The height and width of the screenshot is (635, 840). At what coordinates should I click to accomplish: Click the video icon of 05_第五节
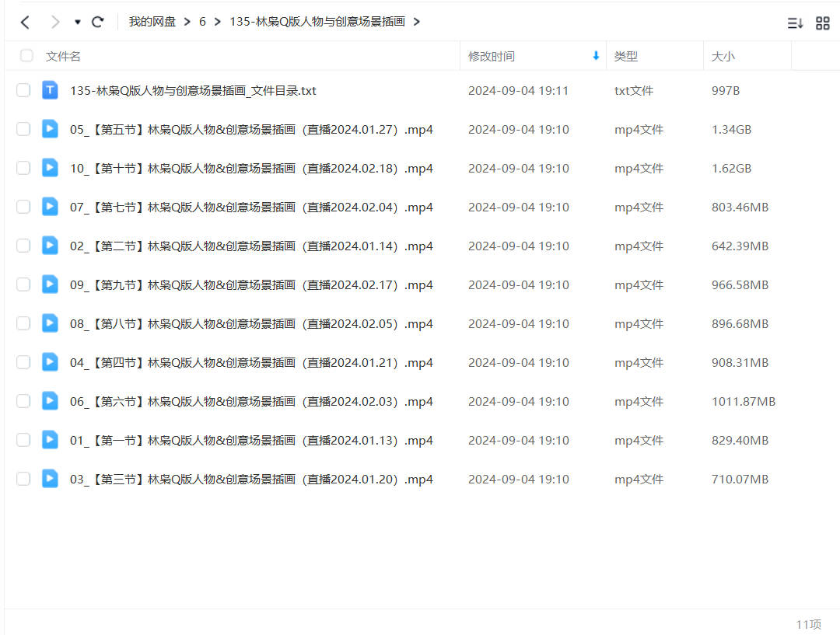50,129
